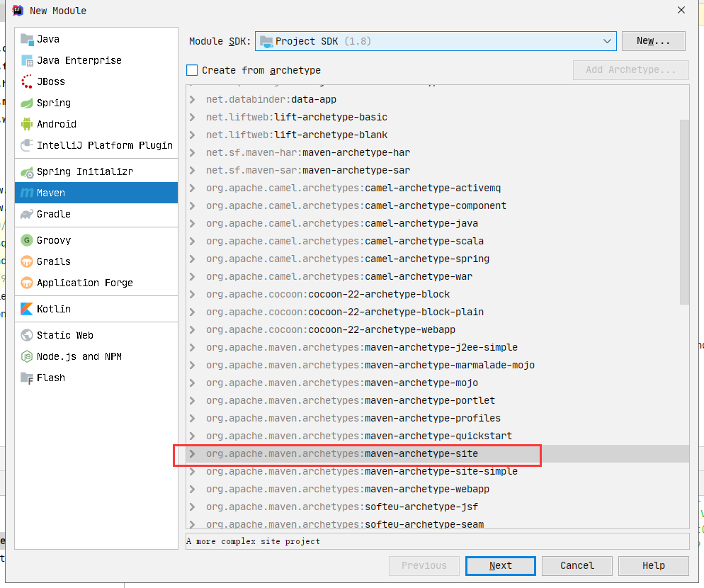Select camel-archetype-scala archetype row
The height and width of the screenshot is (588, 704).
[438, 241]
